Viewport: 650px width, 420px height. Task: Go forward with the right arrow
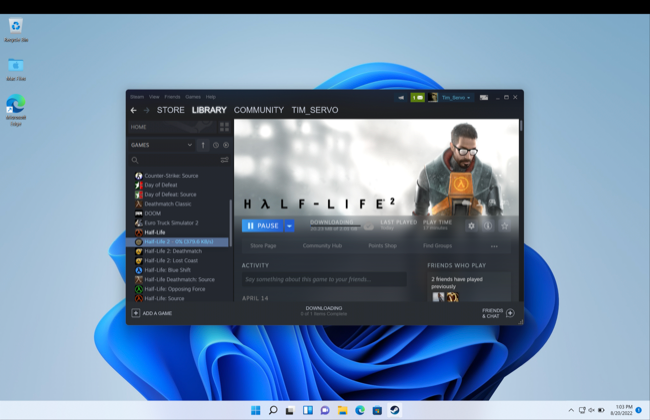146,110
